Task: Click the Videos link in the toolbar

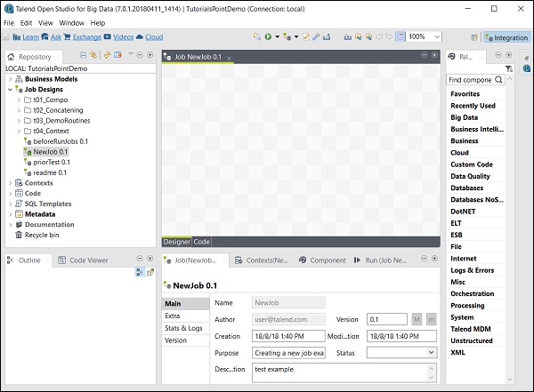Action: 123,37
